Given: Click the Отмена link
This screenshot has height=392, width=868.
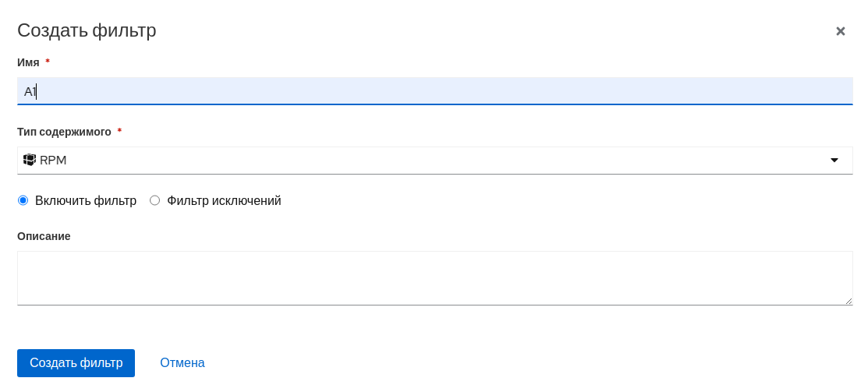Looking at the screenshot, I should [x=182, y=362].
